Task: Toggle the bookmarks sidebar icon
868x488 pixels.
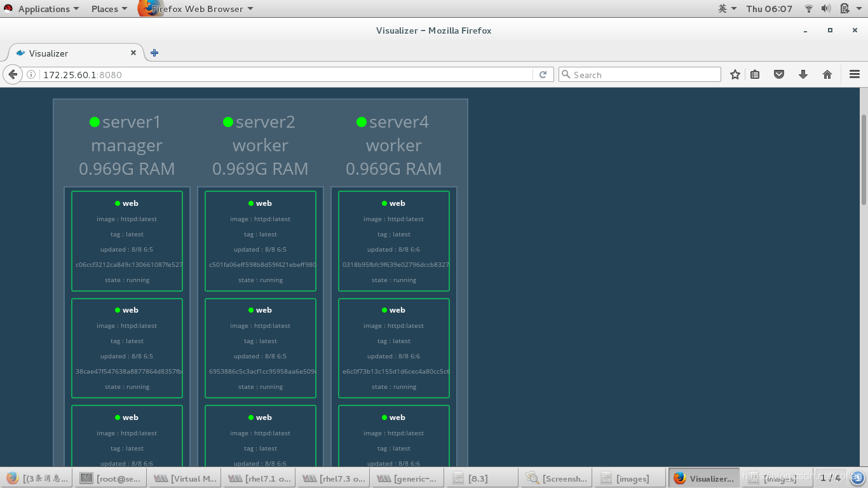Action: (x=755, y=74)
